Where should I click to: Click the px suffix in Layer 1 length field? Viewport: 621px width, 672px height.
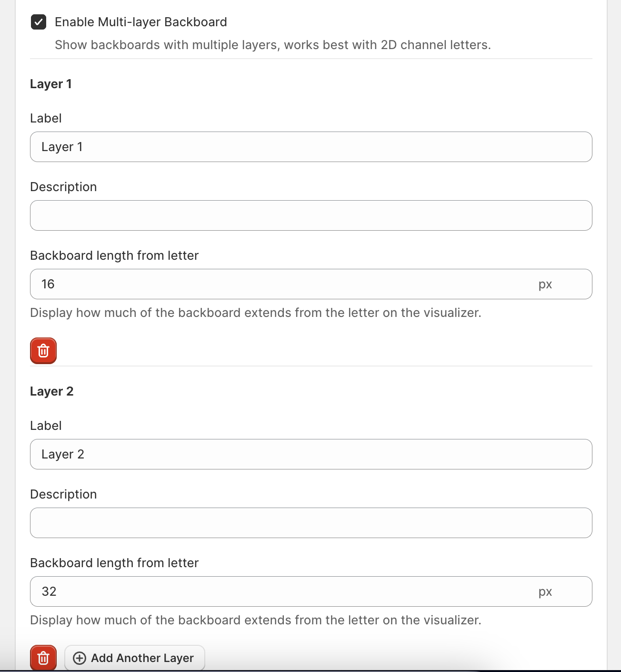click(x=545, y=285)
